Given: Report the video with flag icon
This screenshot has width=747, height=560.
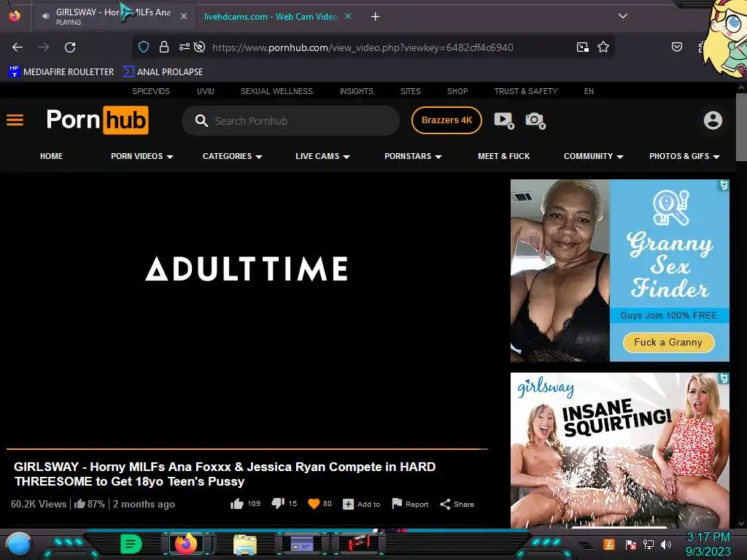Looking at the screenshot, I should tap(410, 504).
